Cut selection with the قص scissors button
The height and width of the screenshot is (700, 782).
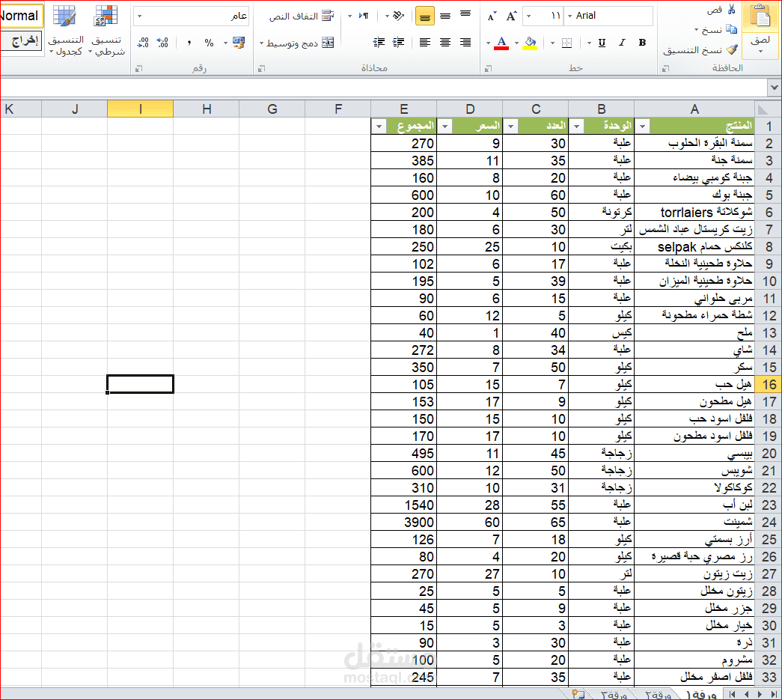[x=721, y=10]
